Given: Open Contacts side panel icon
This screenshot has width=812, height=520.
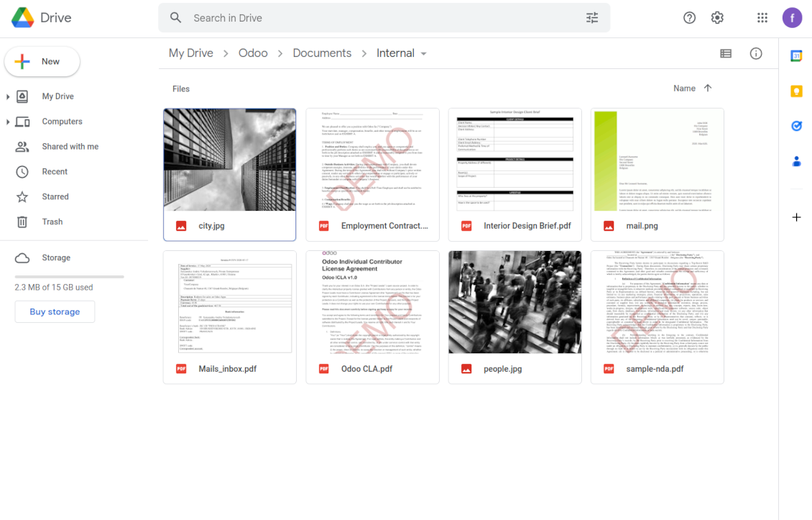Looking at the screenshot, I should (796, 162).
